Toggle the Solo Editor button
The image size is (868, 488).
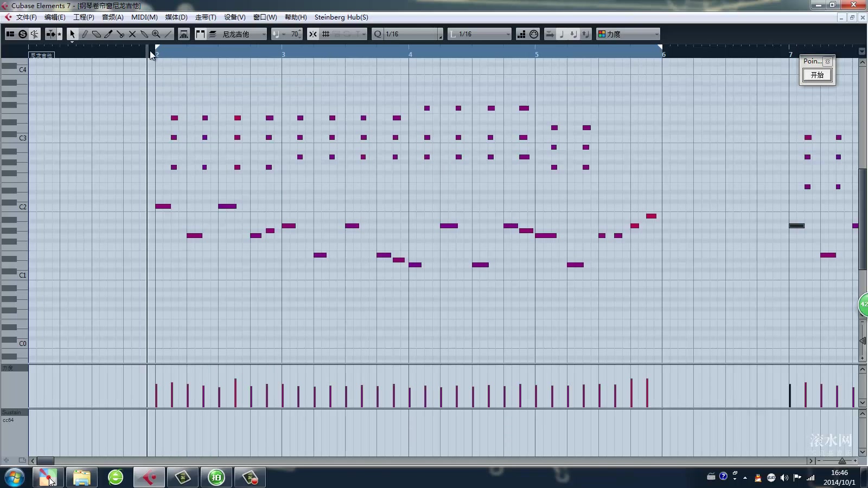[22, 34]
